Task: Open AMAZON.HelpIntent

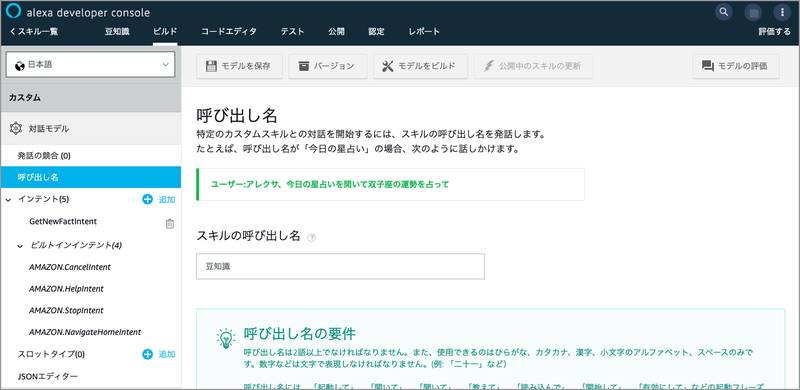Action: pyautogui.click(x=66, y=289)
